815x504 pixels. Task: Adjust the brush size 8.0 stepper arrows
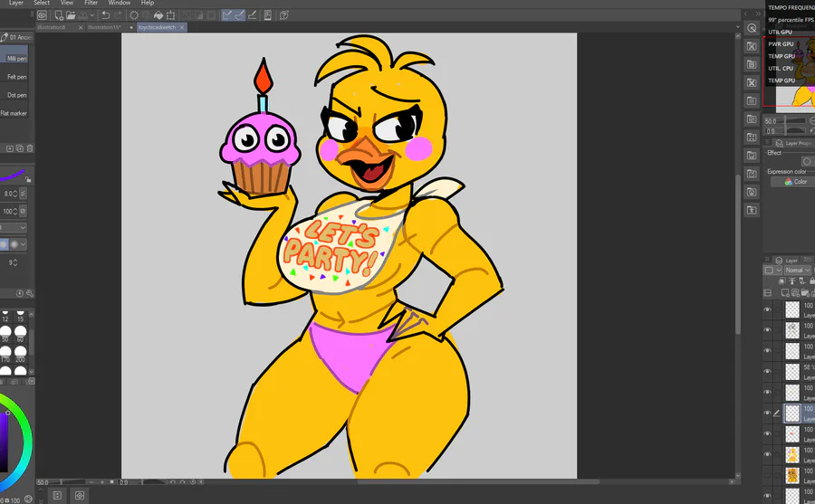tap(14, 194)
